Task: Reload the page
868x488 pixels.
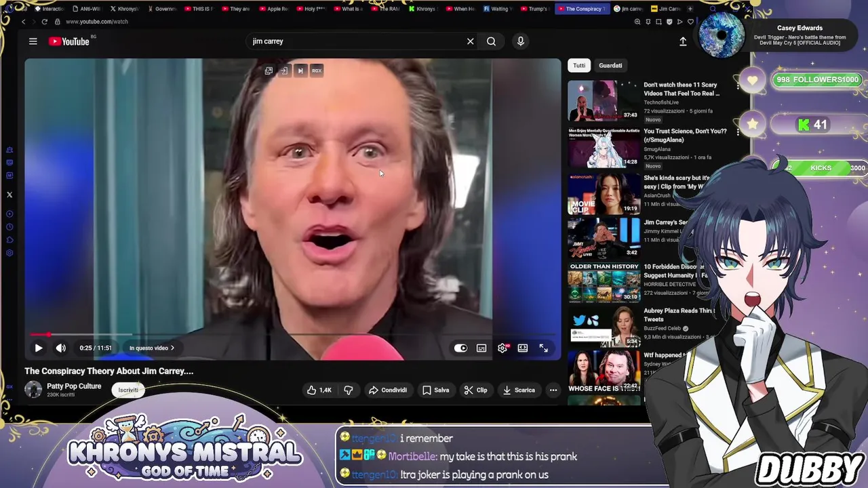Action: point(45,22)
